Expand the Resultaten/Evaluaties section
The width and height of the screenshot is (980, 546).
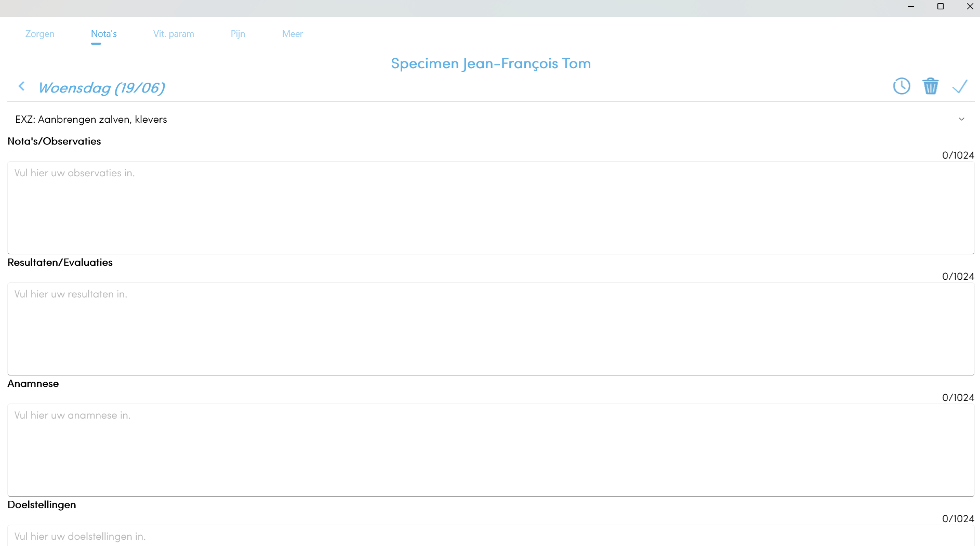(x=60, y=262)
